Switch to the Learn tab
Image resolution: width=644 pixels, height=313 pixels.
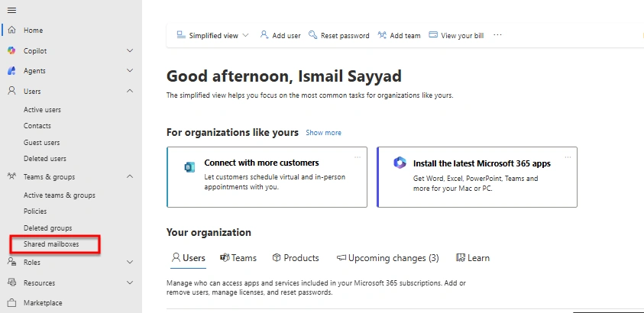(x=473, y=258)
